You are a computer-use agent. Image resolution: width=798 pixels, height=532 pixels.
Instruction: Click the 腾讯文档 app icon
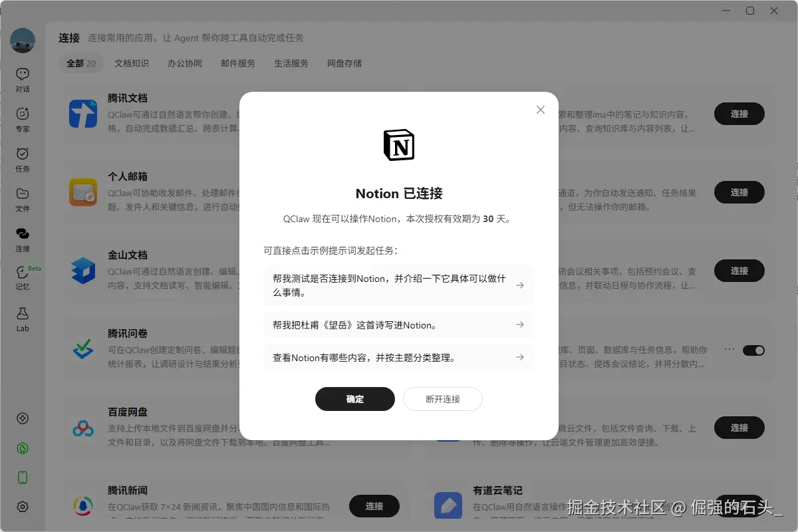(x=83, y=114)
